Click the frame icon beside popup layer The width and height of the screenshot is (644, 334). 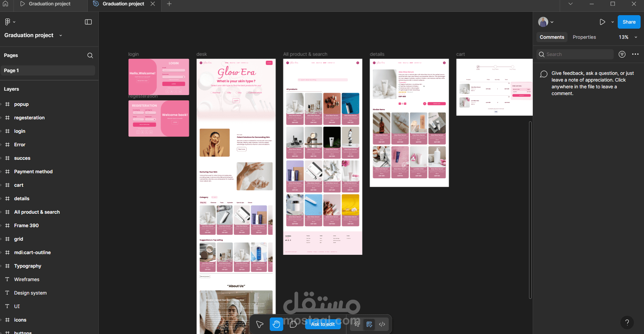pos(7,104)
